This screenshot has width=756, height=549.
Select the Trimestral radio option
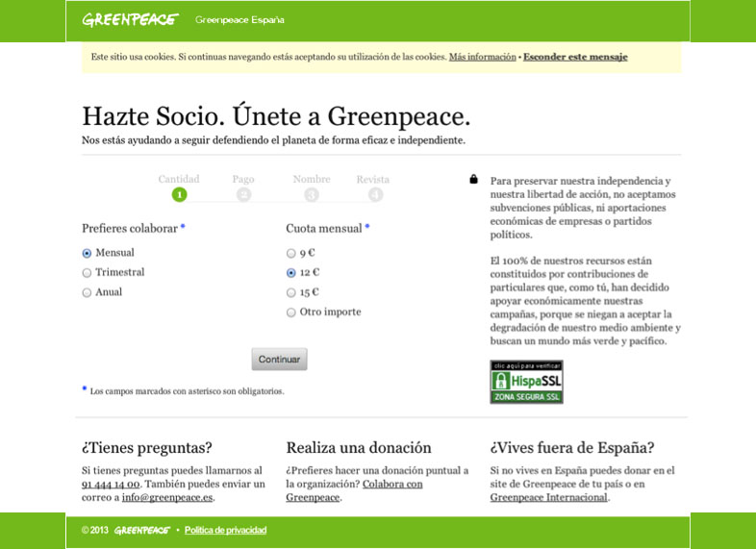coord(87,273)
